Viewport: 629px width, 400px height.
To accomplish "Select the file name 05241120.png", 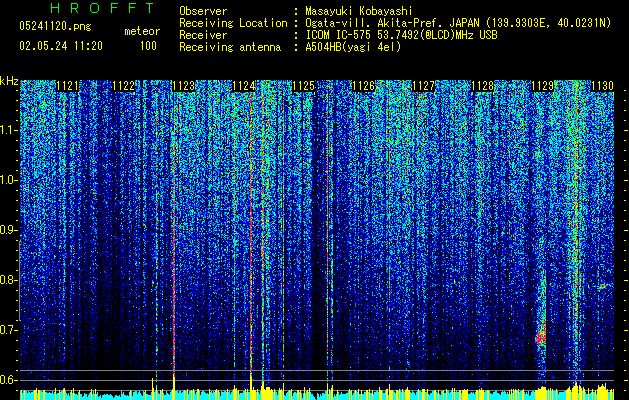I will pos(55,26).
